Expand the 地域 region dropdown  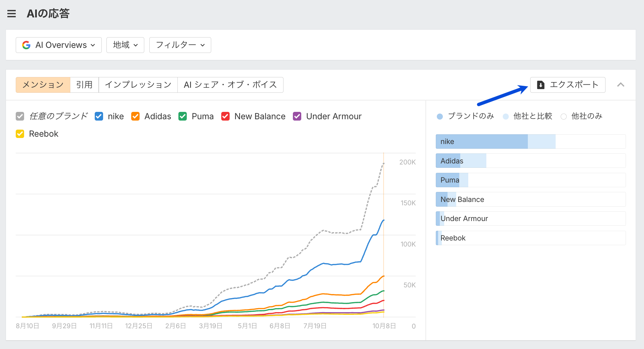point(125,45)
